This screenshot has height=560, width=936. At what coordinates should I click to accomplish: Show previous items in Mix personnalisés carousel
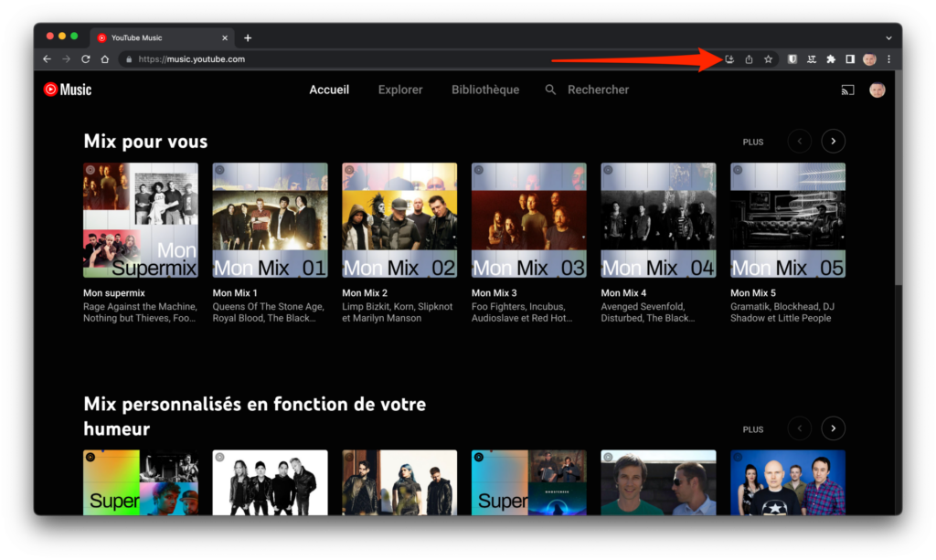click(799, 428)
